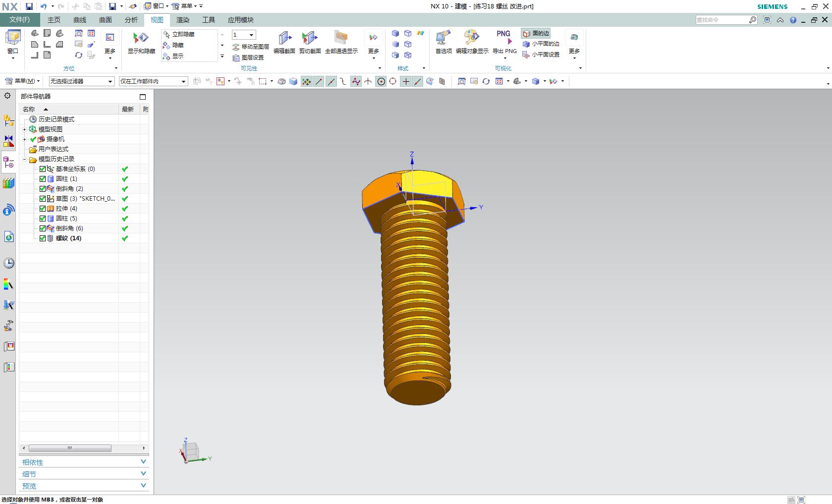The height and width of the screenshot is (504, 832).
Task: Toggle checkbox for 圆柱 (1)
Action: (43, 179)
